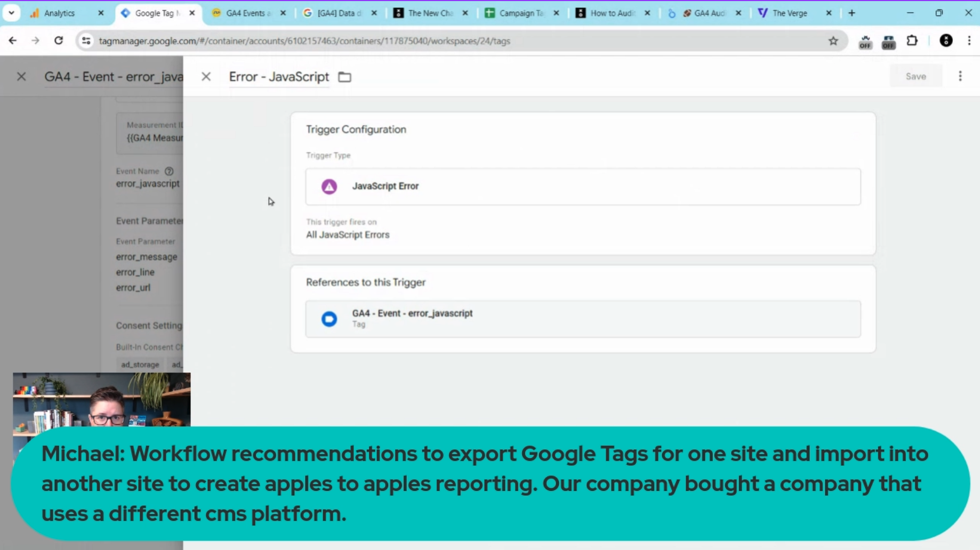980x550 pixels.
Task: Click the webcam video thumbnail
Action: tap(101, 400)
